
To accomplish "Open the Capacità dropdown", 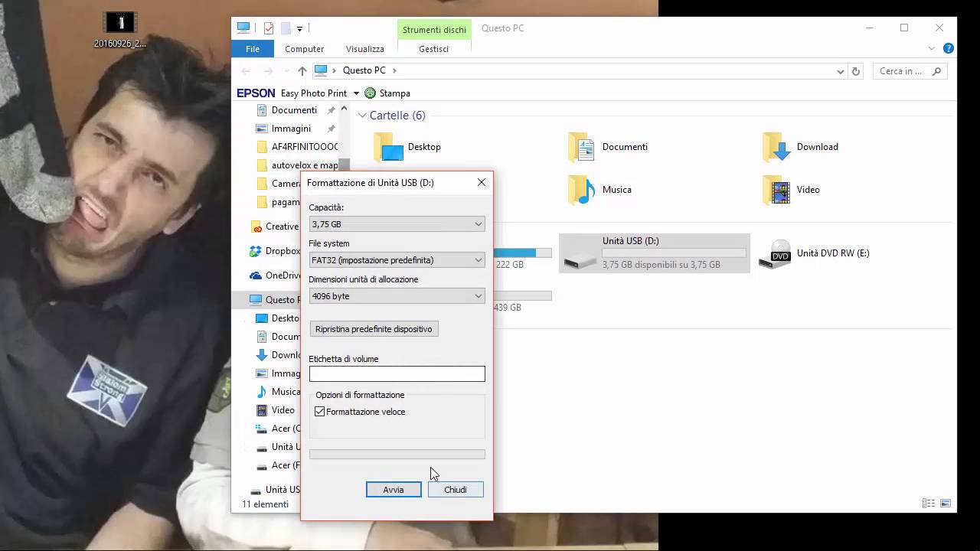I will pos(397,224).
